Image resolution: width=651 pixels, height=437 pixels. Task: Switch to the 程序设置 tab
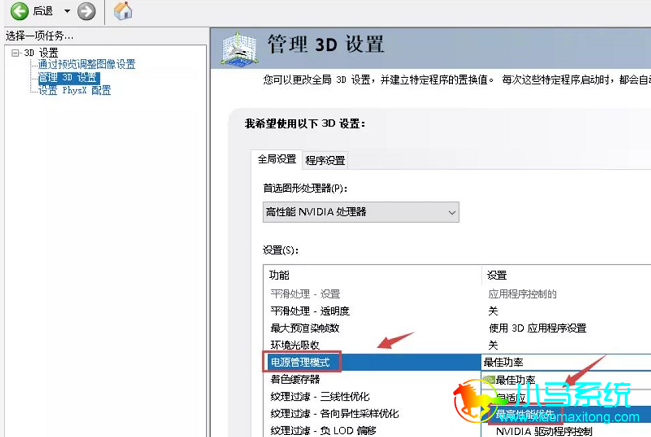click(x=325, y=160)
